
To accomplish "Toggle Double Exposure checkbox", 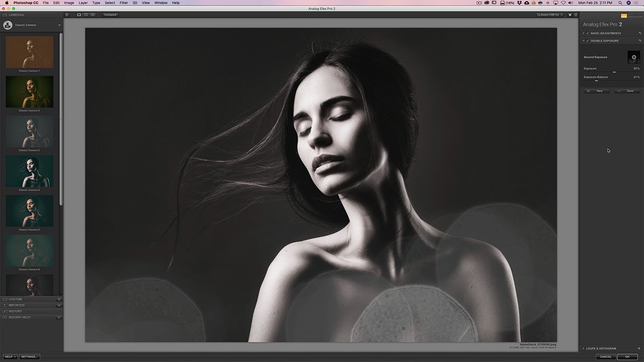I will [x=588, y=41].
